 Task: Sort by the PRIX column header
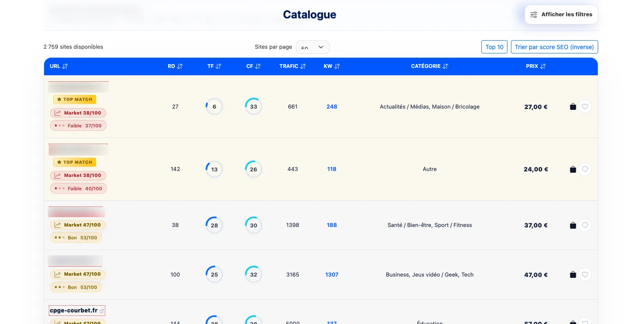pyautogui.click(x=536, y=66)
